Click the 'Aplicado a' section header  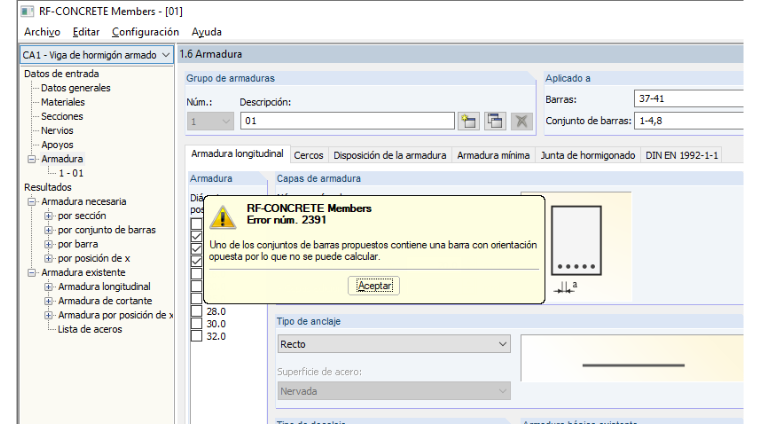(x=568, y=78)
